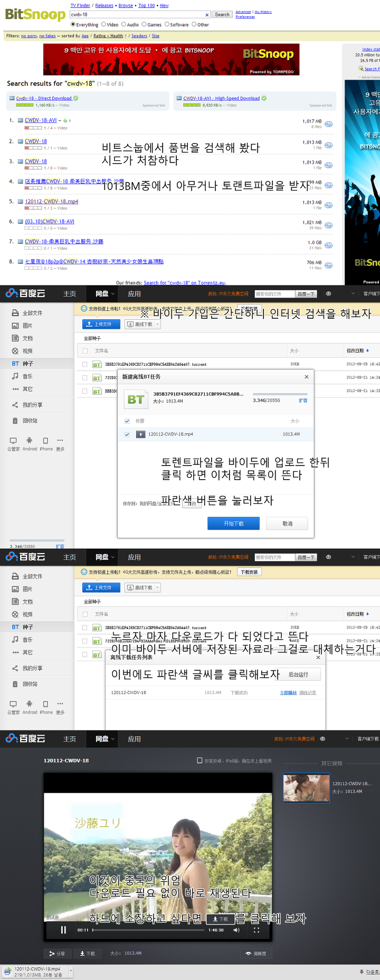Toggle the 标题 select-all checkbox in the BT dialog
Viewport: 380px width, 980px height.
coord(127,421)
